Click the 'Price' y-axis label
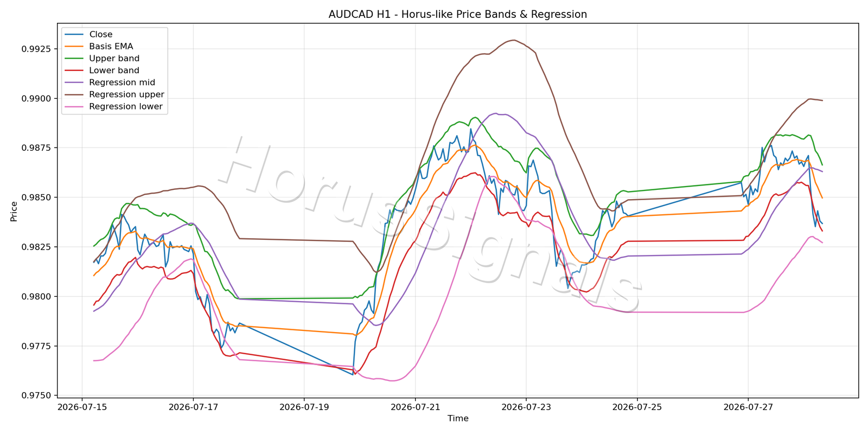Viewport: 868px width, 434px height. pyautogui.click(x=14, y=211)
